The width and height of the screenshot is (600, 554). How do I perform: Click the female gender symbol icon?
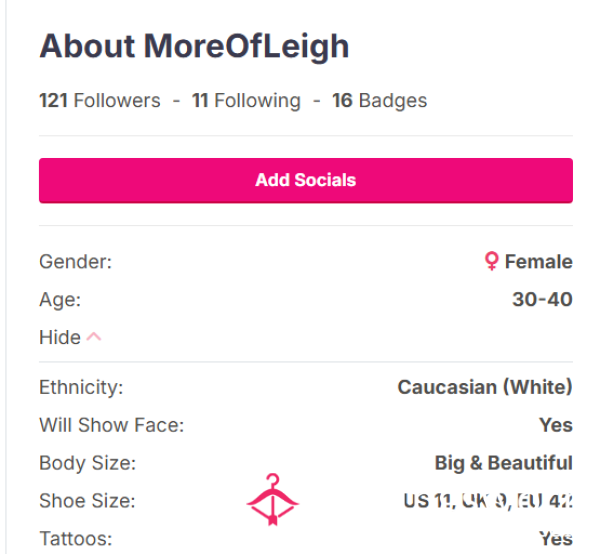(x=491, y=261)
